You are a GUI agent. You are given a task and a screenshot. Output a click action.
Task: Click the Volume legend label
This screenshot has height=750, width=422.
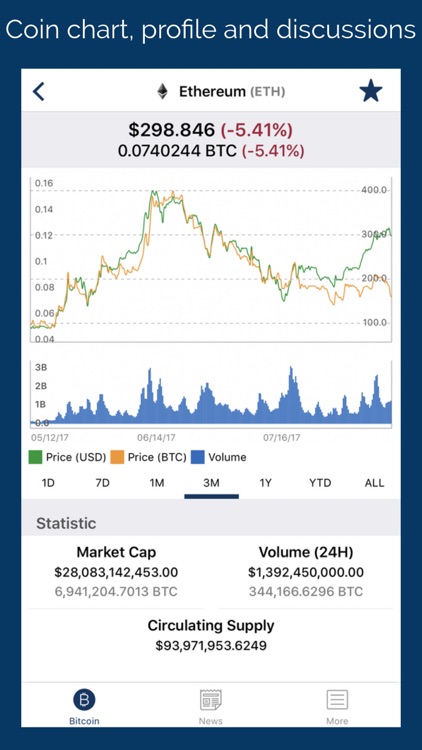[227, 457]
